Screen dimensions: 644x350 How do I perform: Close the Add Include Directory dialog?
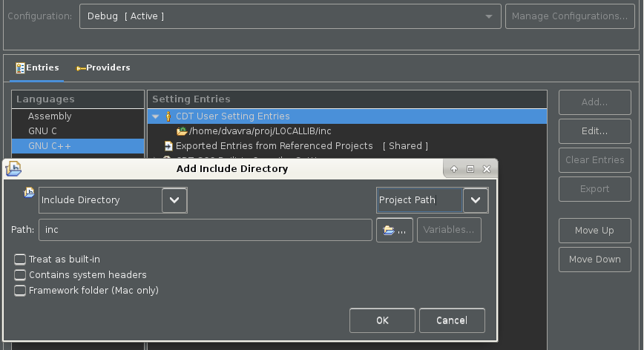tap(486, 169)
